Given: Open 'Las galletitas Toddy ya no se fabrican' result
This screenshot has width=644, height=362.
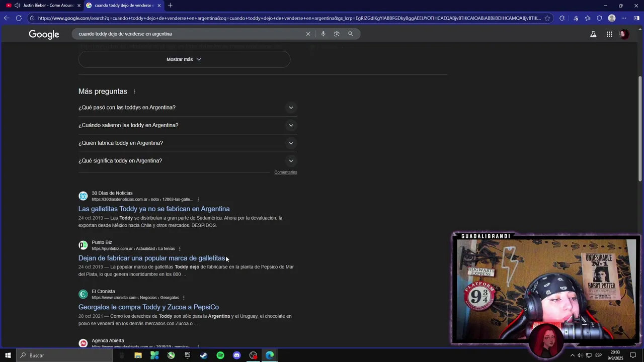Looking at the screenshot, I should pos(154,209).
